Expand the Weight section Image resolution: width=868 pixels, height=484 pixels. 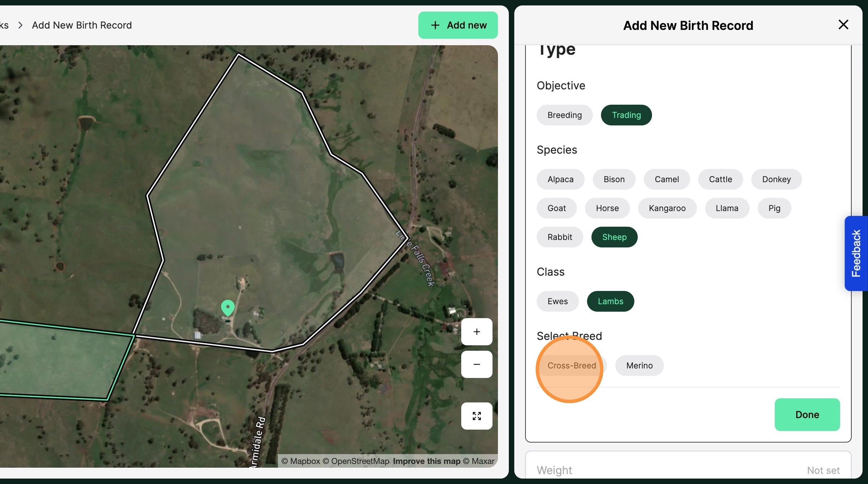(688, 470)
